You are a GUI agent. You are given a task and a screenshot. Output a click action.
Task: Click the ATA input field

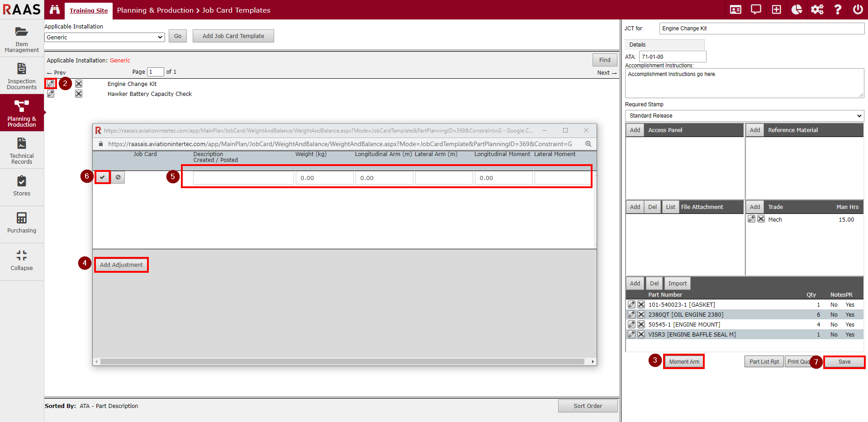(x=672, y=57)
